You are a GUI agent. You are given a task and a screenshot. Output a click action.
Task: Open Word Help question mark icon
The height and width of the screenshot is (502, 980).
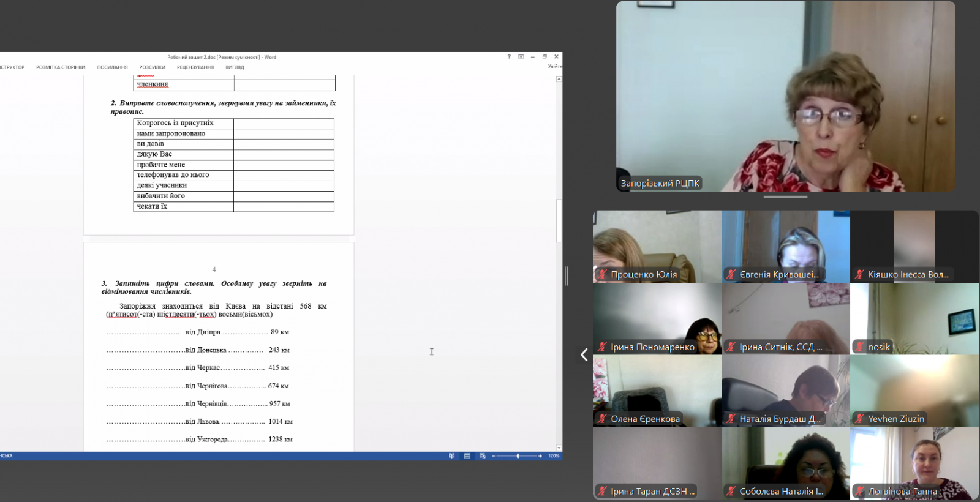pyautogui.click(x=509, y=57)
